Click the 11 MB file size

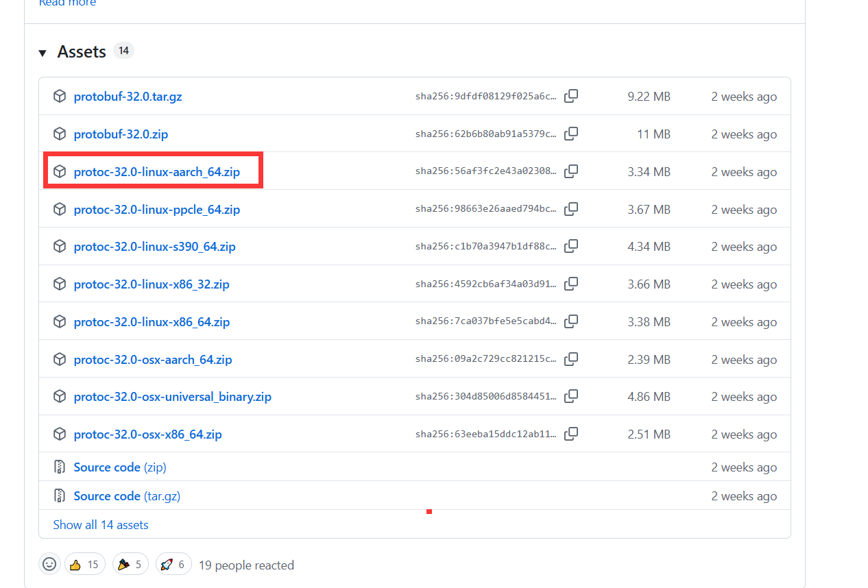653,134
